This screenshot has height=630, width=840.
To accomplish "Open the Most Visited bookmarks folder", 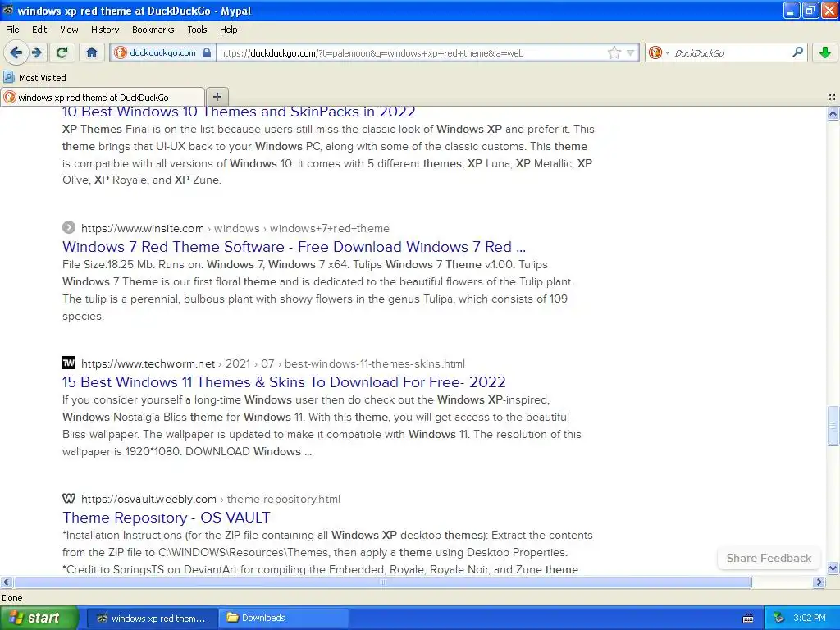I will tap(34, 78).
